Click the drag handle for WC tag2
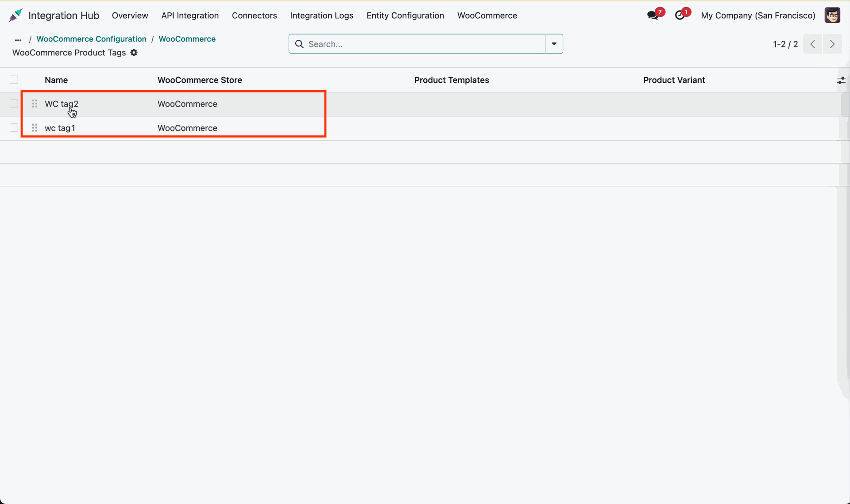Viewport: 850px width, 504px height. 35,104
